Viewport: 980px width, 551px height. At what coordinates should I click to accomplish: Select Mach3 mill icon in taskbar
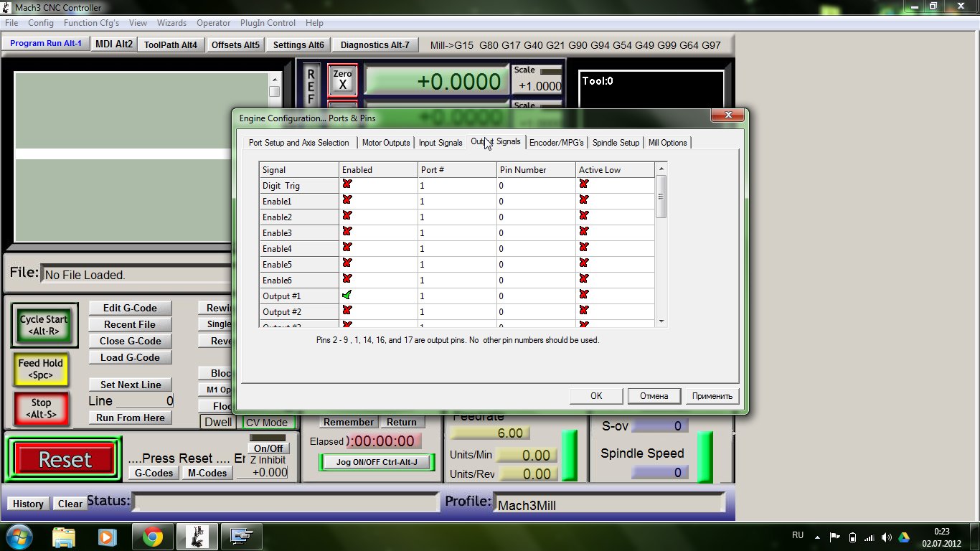(197, 536)
